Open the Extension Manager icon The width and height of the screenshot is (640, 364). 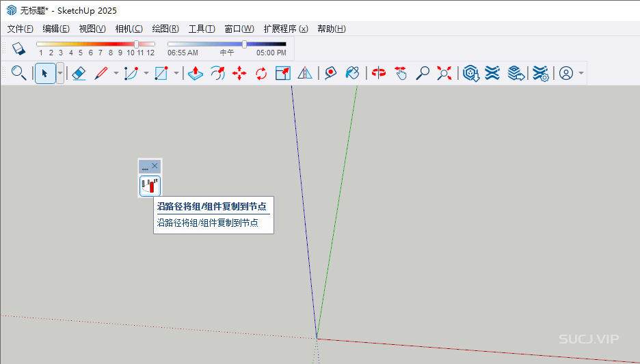coord(540,74)
